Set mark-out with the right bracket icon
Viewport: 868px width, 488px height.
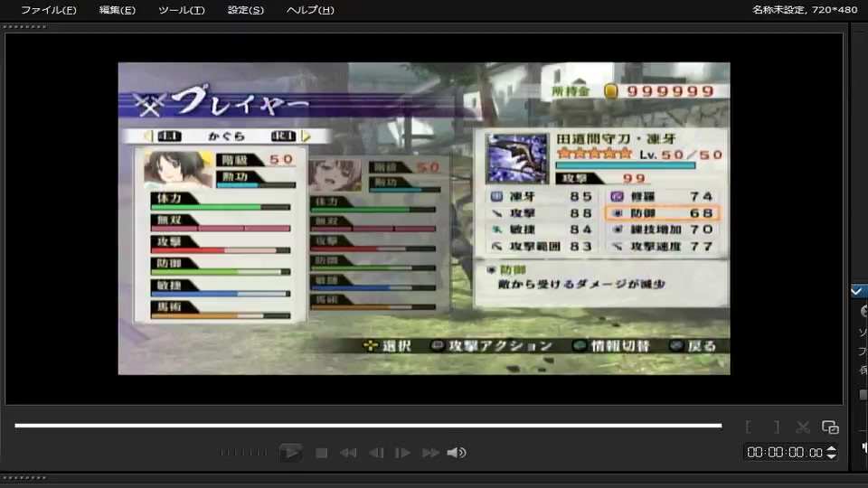point(777,427)
